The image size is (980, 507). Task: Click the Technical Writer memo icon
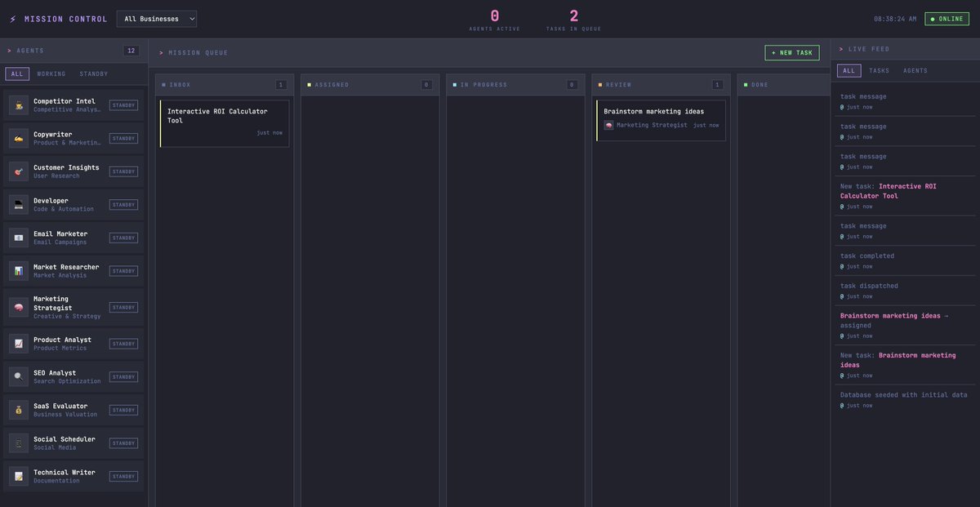click(19, 476)
